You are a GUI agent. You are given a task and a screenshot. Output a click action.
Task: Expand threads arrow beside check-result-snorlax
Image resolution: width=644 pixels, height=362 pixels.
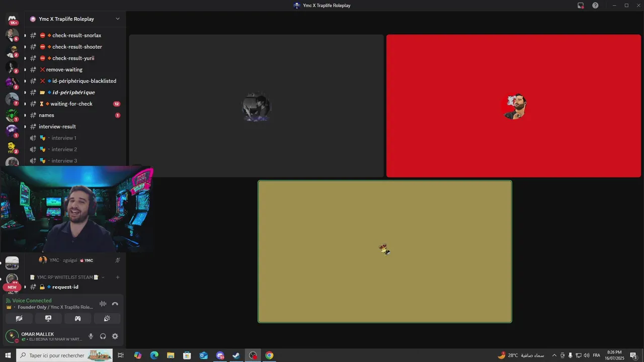25,36
